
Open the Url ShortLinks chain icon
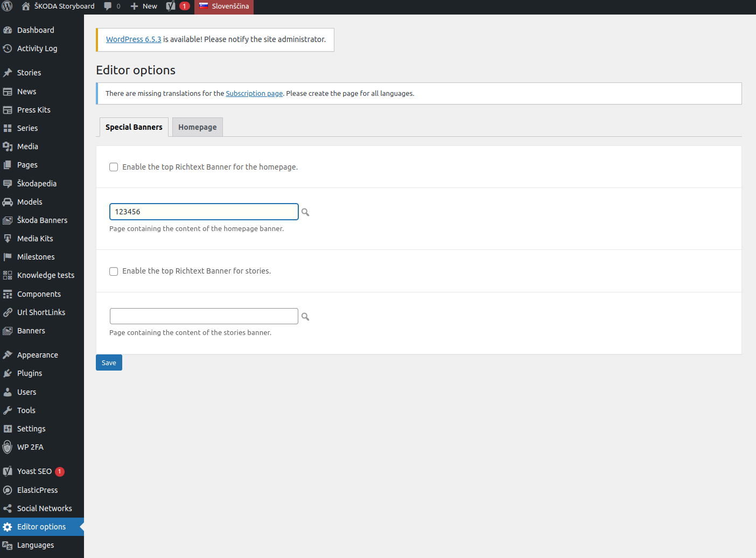pyautogui.click(x=8, y=312)
